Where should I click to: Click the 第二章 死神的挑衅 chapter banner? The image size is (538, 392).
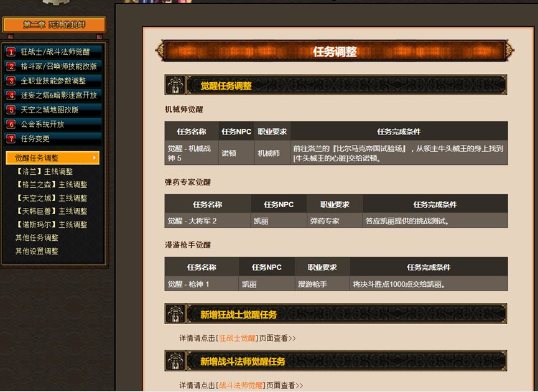click(x=54, y=25)
